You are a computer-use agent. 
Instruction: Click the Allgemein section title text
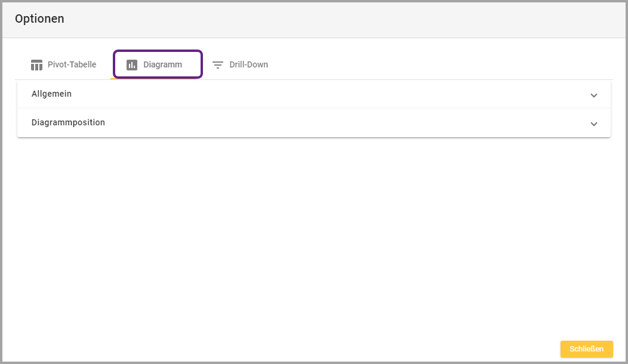coord(51,94)
